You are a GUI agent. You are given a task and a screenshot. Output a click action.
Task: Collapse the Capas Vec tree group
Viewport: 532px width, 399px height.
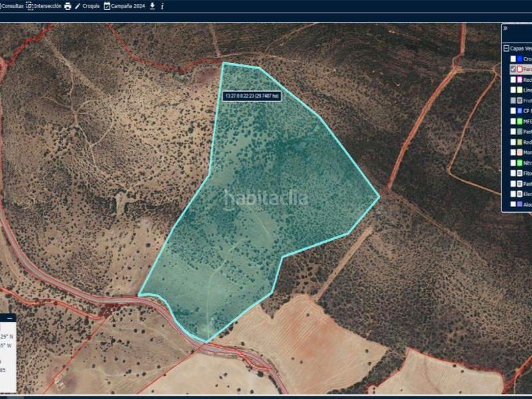506,49
